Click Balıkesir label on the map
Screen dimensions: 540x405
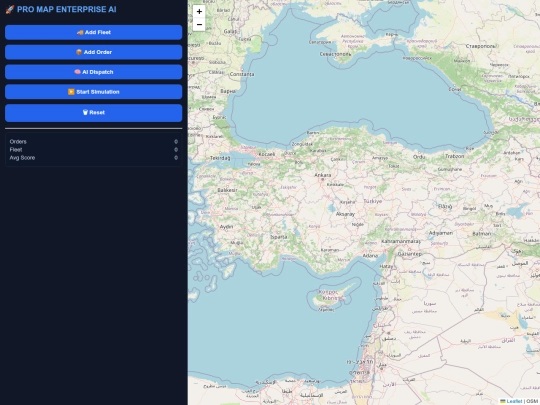pyautogui.click(x=227, y=190)
